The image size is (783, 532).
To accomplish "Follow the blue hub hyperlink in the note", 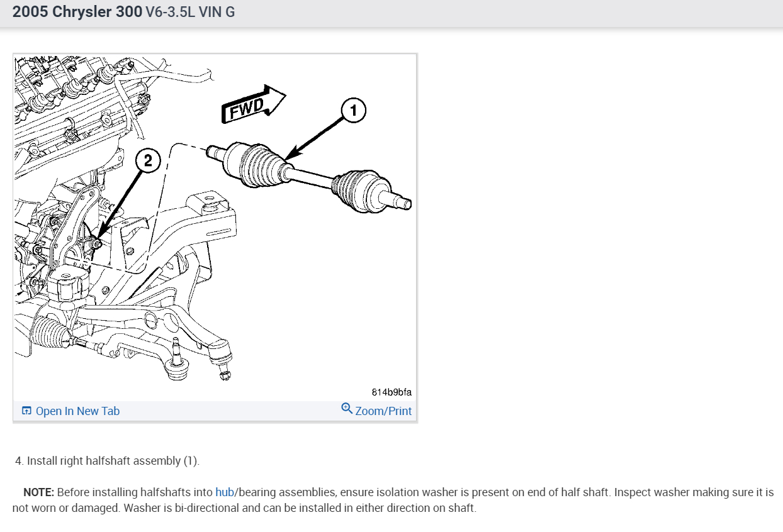I will (x=224, y=492).
